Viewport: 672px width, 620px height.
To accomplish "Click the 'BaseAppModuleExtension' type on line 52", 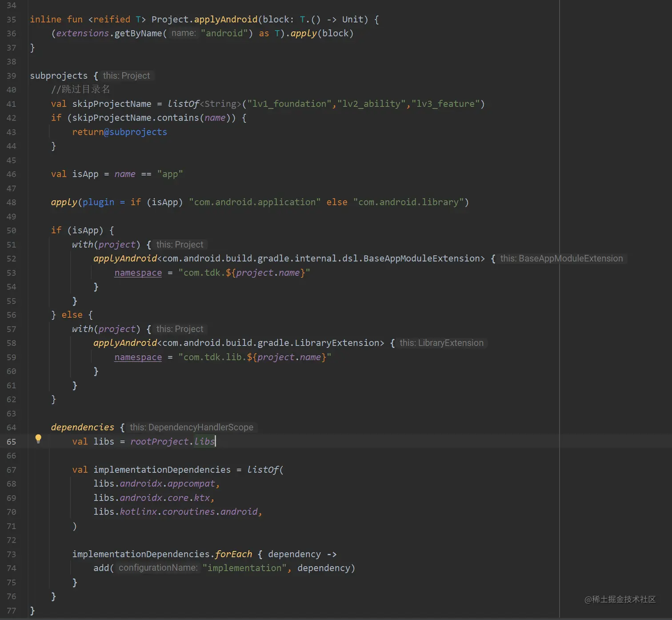I will (422, 259).
